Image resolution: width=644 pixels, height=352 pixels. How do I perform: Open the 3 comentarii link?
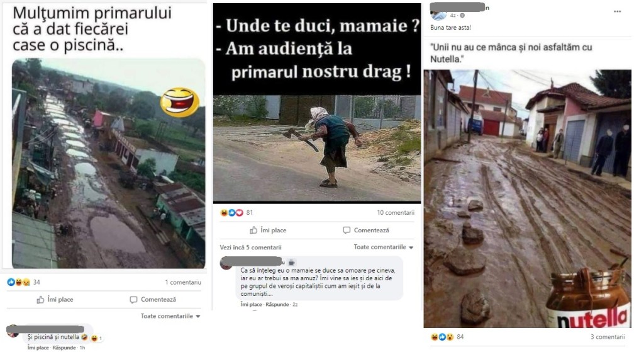click(x=608, y=337)
